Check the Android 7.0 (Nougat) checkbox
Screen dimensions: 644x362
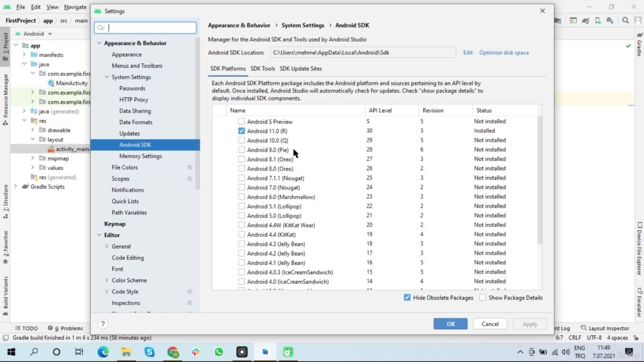pos(242,188)
